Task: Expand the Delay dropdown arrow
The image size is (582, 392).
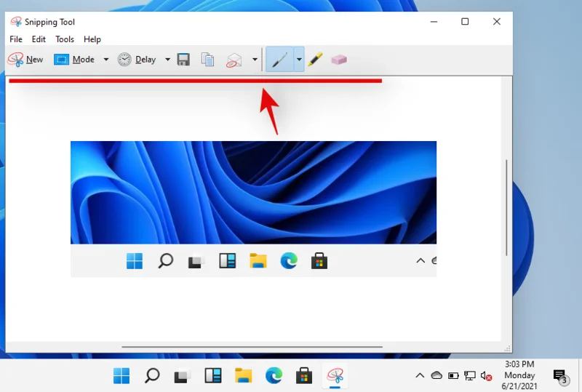Action: [x=167, y=60]
